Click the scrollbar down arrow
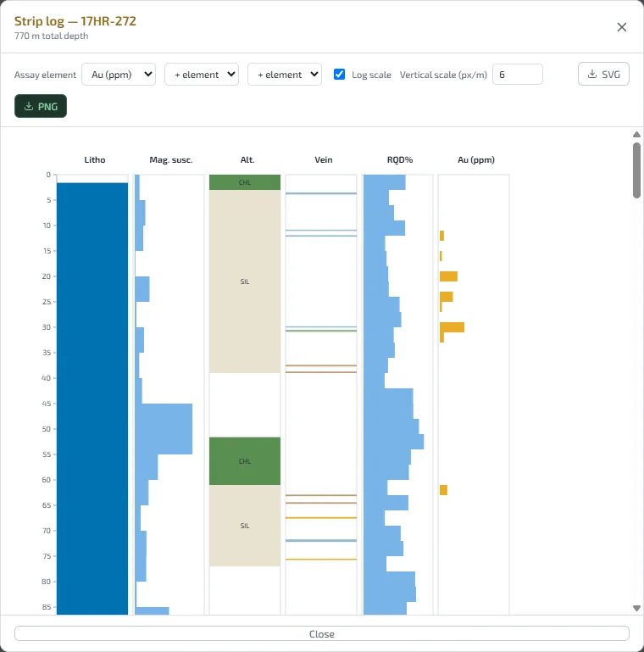This screenshot has width=644, height=652. click(x=636, y=608)
